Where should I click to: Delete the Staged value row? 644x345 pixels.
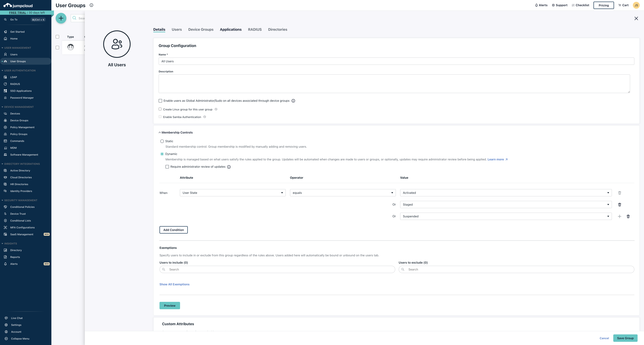coord(619,205)
